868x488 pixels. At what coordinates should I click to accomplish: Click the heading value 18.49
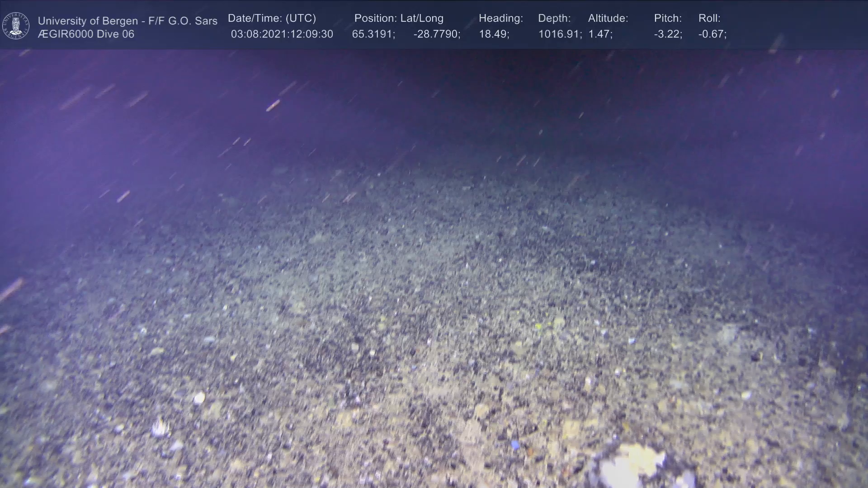494,34
